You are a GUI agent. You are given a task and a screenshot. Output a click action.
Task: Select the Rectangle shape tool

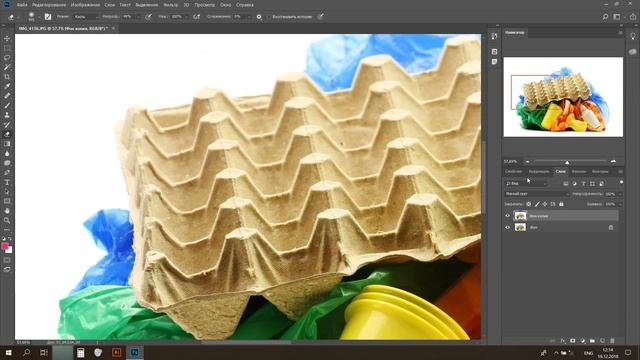7,201
